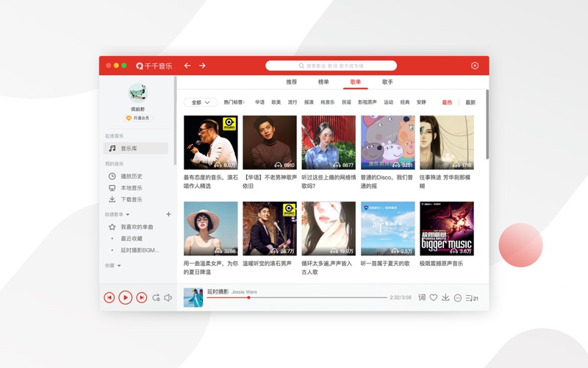Select the 歌单 tab
588x368 pixels.
355,82
